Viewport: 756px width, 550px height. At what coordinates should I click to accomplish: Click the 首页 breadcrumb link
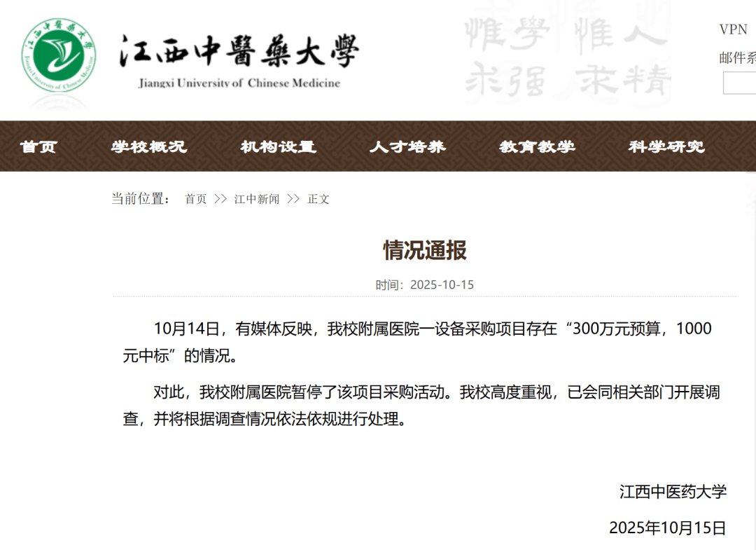[x=194, y=199]
